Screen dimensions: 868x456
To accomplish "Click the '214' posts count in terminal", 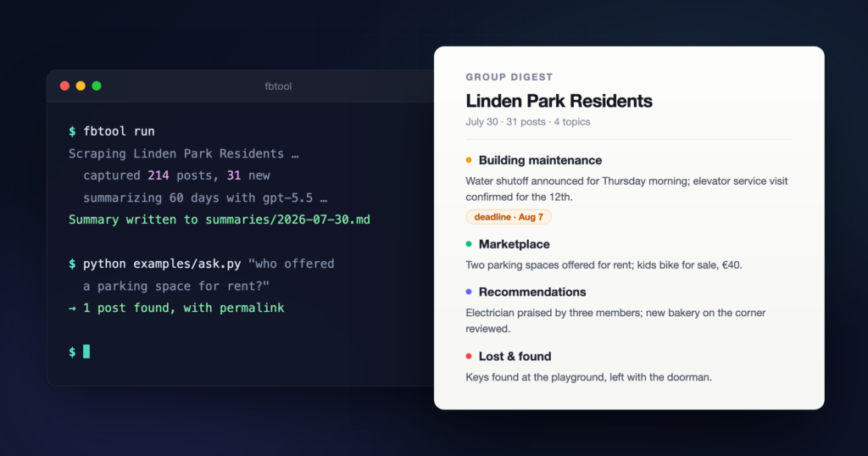I will pos(159,175).
